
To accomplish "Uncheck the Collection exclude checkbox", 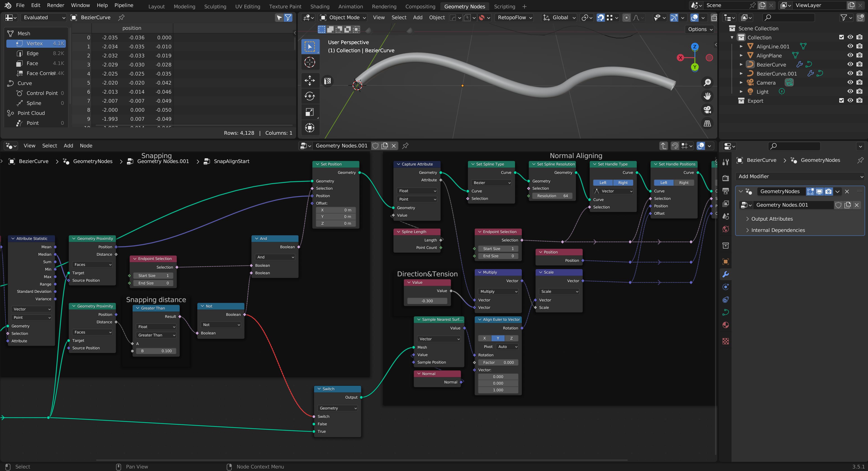I will [x=841, y=37].
